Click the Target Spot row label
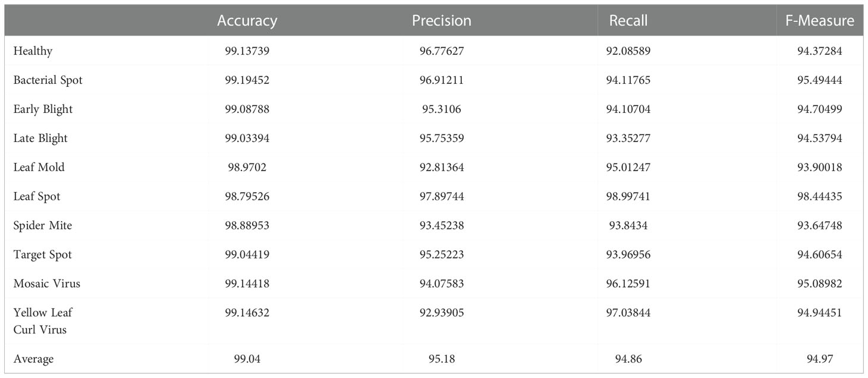 pyautogui.click(x=42, y=255)
